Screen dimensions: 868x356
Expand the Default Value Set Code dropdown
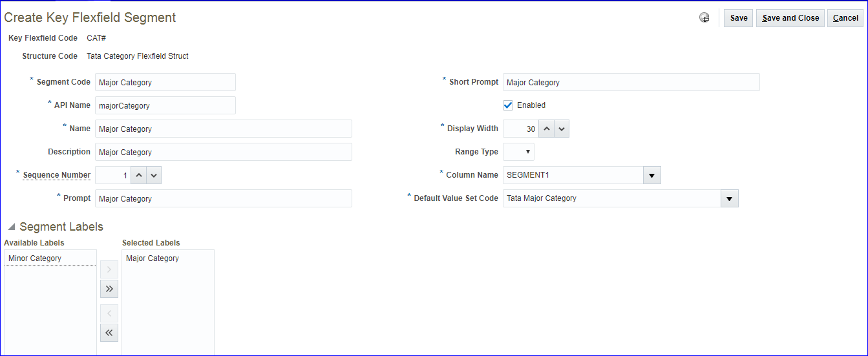pyautogui.click(x=729, y=198)
